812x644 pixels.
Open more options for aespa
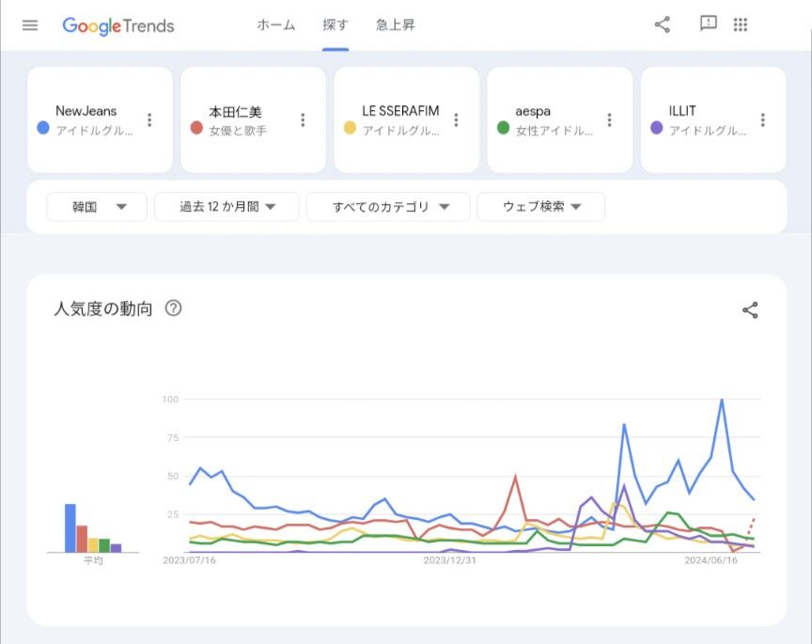tap(610, 119)
